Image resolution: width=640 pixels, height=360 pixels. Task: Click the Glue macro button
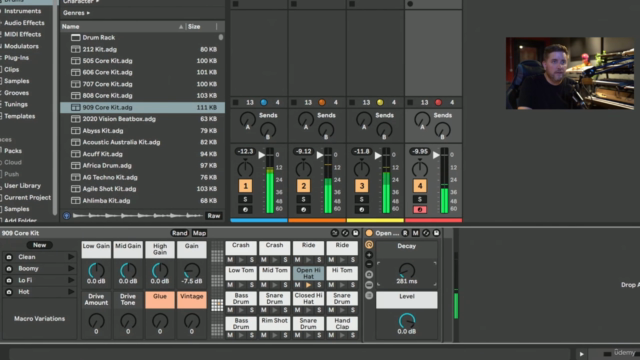[160, 300]
